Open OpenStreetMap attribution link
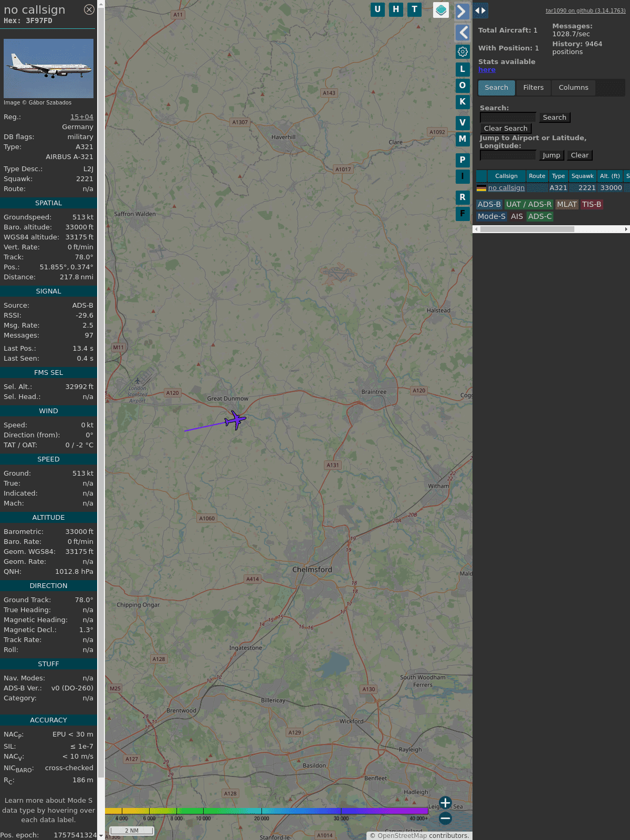Screen dimensions: 630x840 [x=402, y=836]
